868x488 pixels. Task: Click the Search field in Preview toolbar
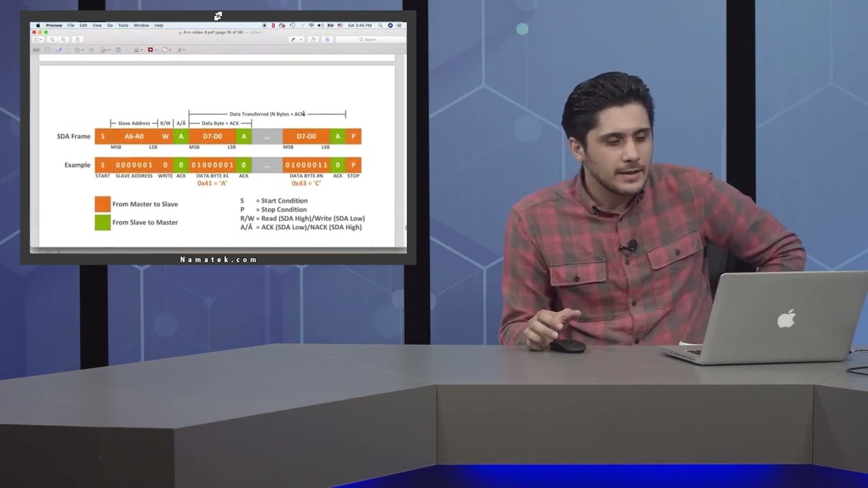[371, 39]
